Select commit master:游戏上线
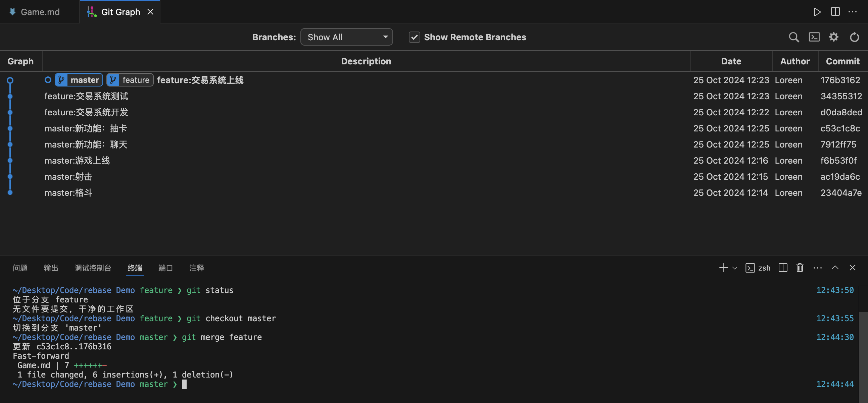 (x=77, y=161)
